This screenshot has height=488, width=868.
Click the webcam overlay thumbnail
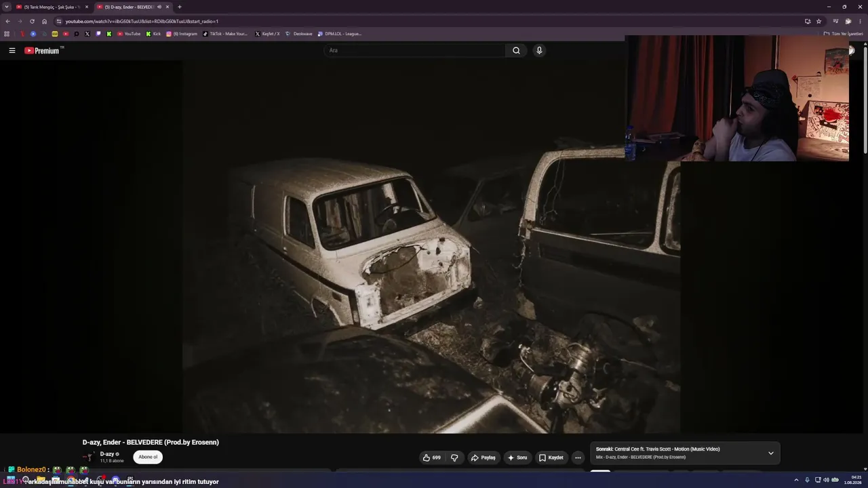pyautogui.click(x=737, y=98)
